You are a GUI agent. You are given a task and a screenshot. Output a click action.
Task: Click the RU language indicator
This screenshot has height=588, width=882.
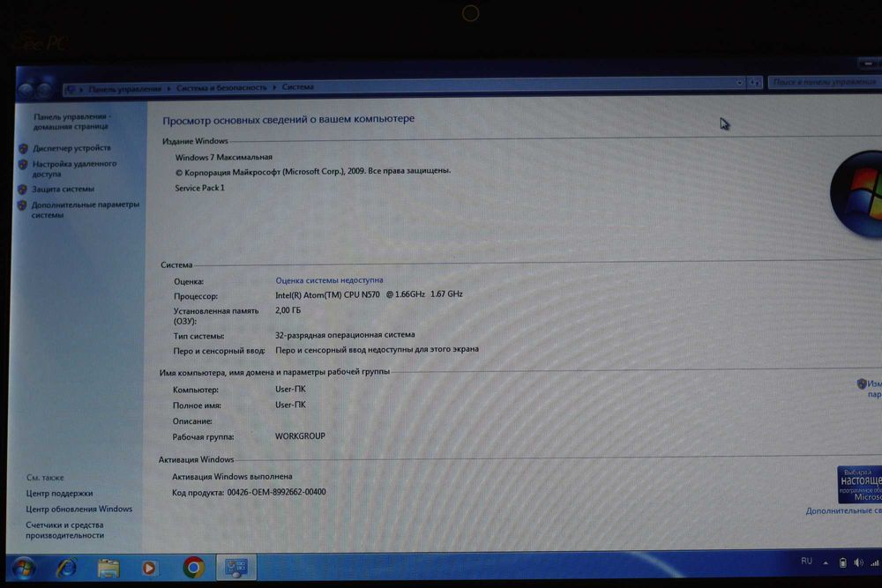point(807,561)
